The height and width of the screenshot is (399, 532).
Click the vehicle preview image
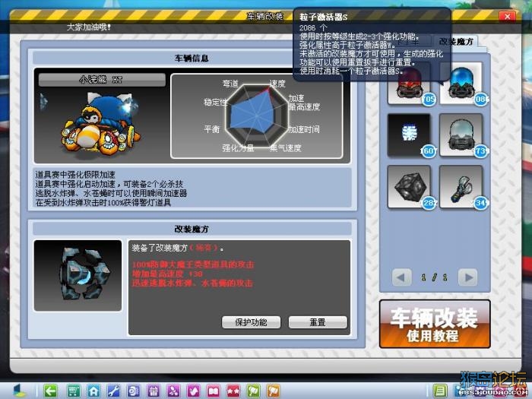click(x=101, y=125)
